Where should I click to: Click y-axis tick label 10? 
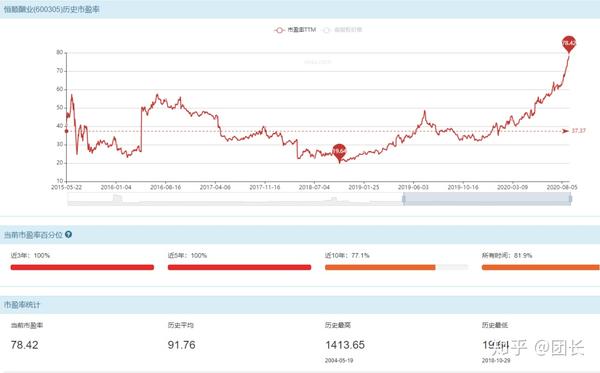point(60,181)
